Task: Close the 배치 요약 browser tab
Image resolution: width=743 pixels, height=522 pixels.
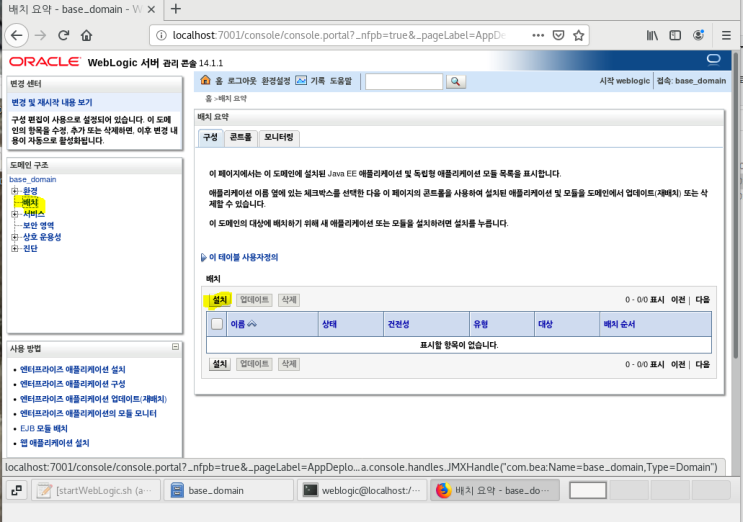Action: 152,9
